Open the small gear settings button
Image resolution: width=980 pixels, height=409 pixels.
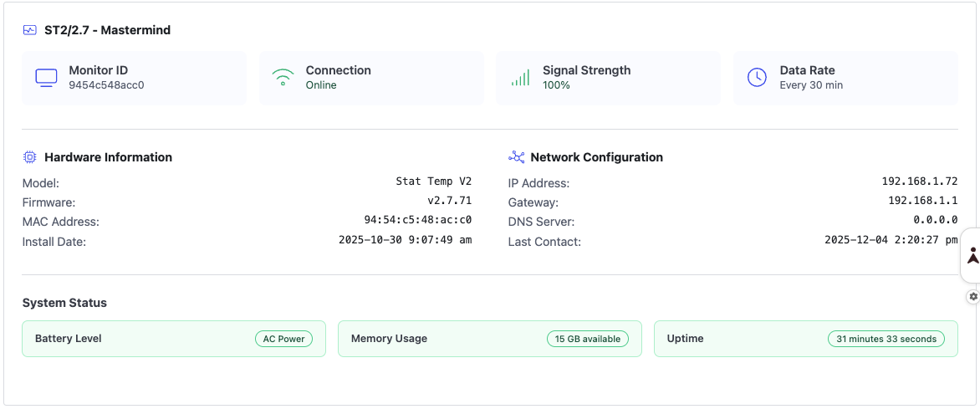[973, 297]
